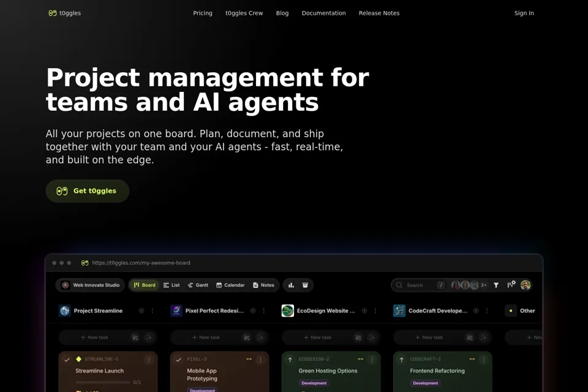588x392 pixels.
Task: Open the three-dot menu for Pixel Perfect Redesign
Action: click(x=263, y=311)
